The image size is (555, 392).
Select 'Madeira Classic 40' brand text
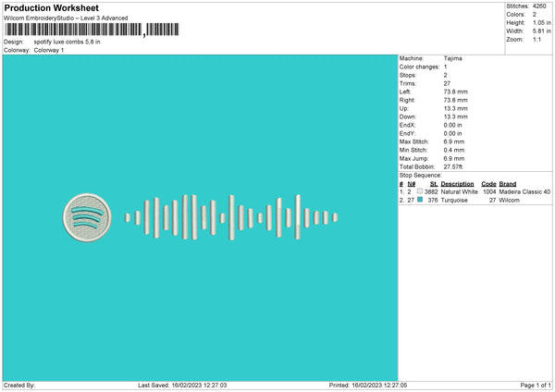524,191
